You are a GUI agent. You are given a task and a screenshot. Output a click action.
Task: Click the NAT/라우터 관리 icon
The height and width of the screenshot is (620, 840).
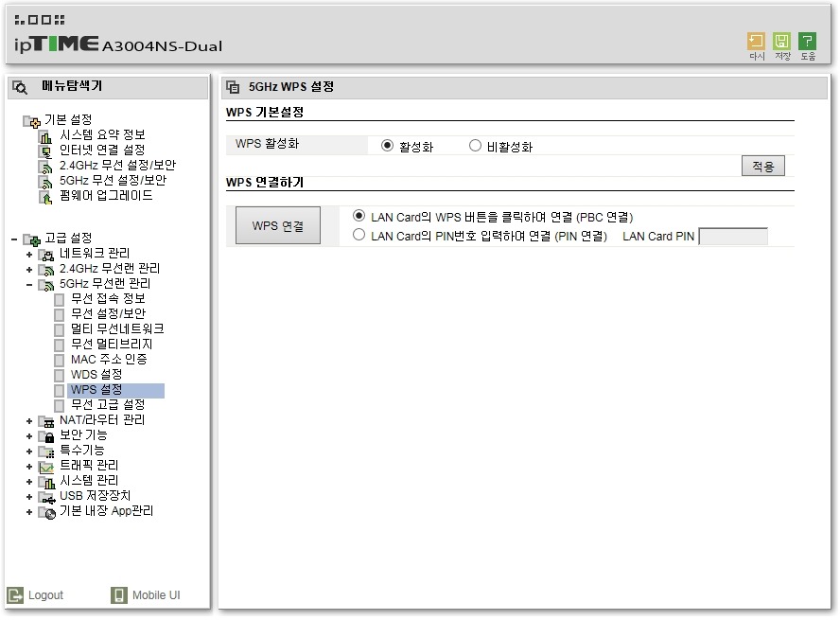click(x=46, y=422)
